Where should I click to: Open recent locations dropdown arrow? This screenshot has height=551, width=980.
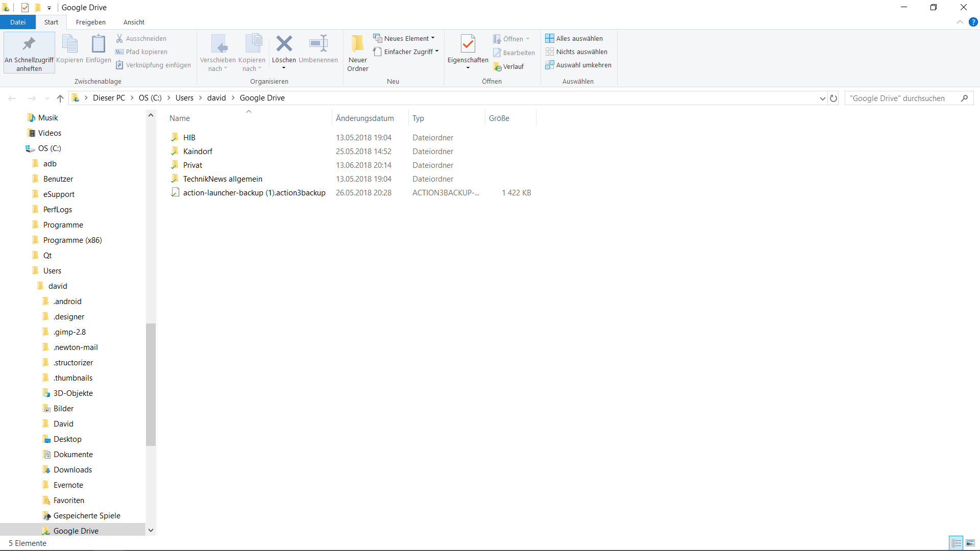tap(47, 98)
